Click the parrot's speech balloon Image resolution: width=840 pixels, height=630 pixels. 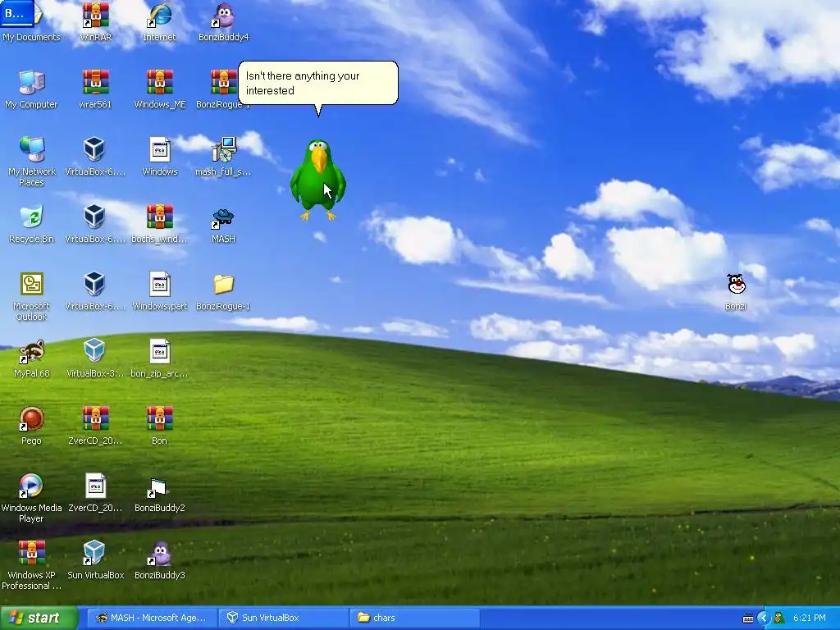(318, 83)
